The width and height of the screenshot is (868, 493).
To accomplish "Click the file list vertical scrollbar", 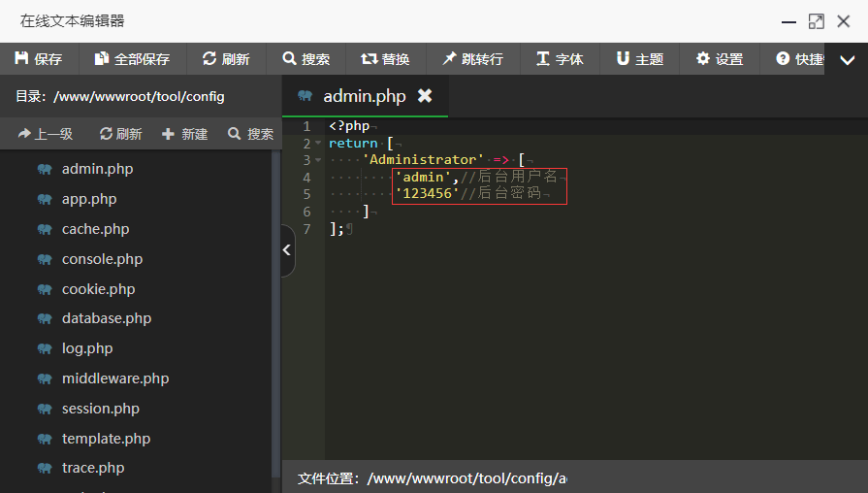I will pos(275,312).
